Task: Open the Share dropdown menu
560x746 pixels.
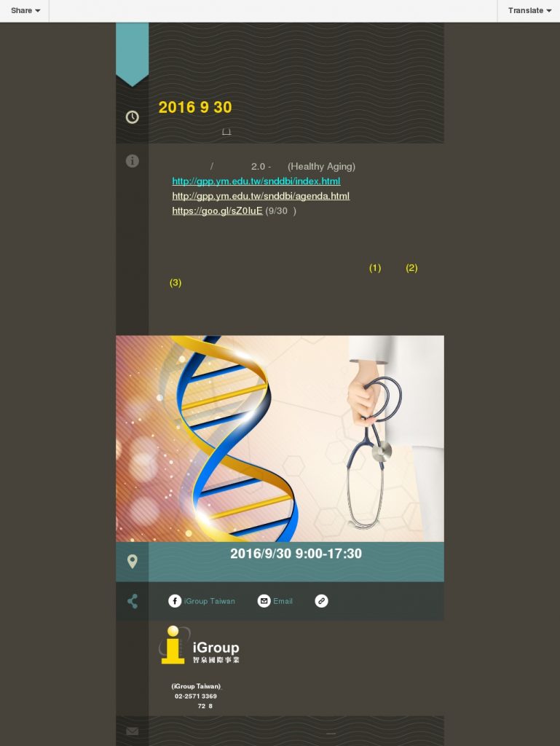Action: pos(25,10)
